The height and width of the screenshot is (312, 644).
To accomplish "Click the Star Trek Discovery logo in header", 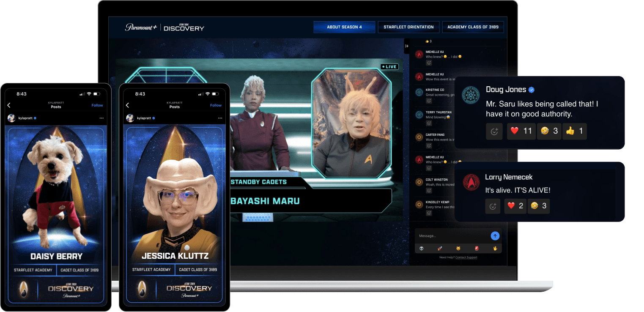I will click(184, 27).
